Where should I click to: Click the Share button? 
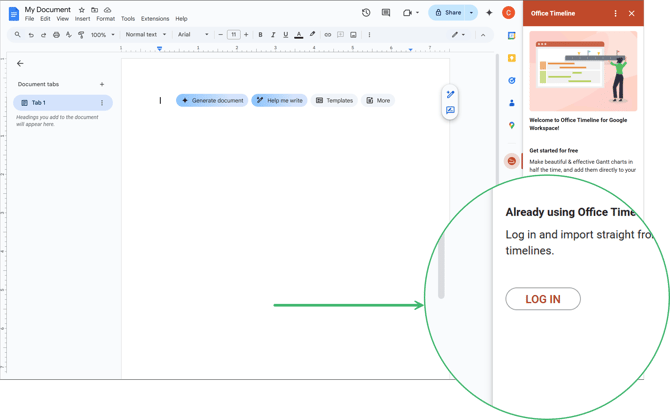[448, 13]
